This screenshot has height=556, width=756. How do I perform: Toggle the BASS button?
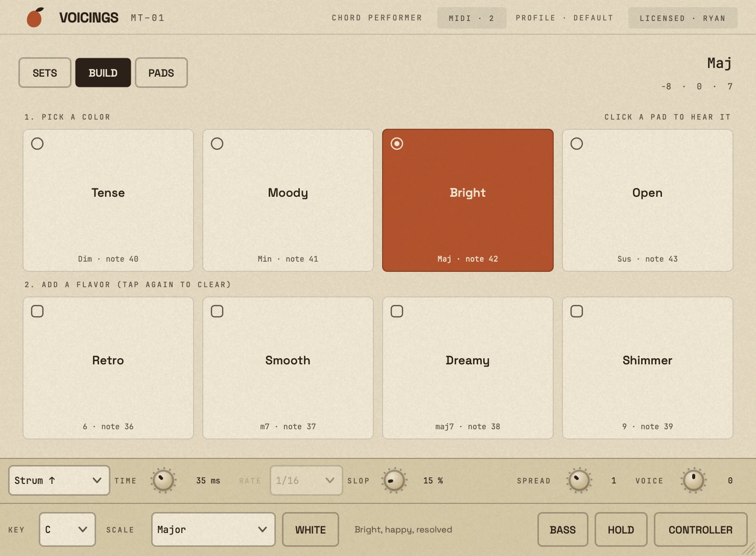point(563,529)
